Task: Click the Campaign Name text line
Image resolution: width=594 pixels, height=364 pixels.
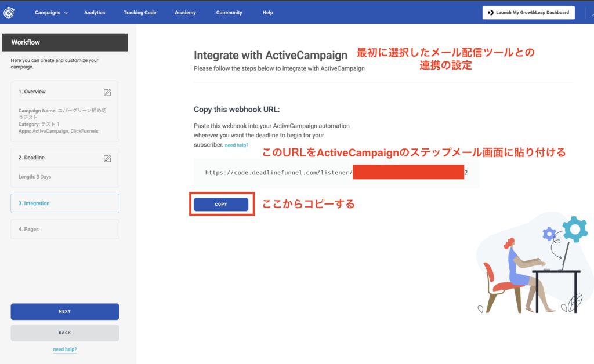Action: click(63, 114)
